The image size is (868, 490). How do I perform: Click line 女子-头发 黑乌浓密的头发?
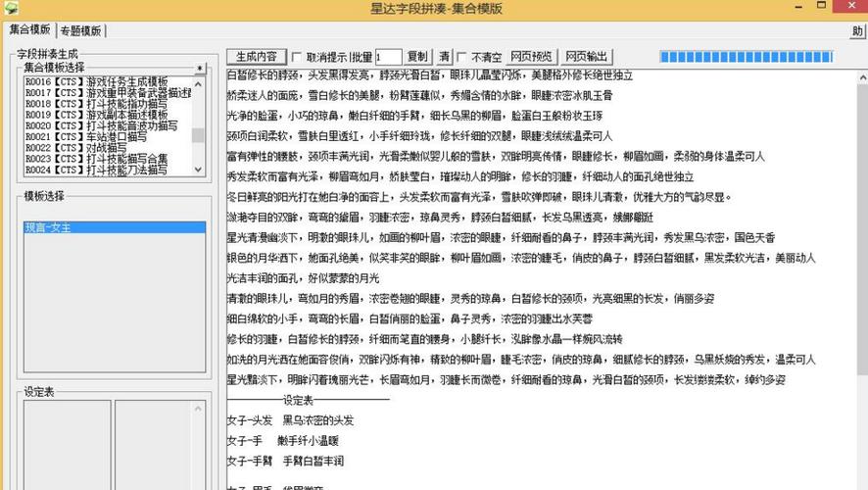point(290,420)
